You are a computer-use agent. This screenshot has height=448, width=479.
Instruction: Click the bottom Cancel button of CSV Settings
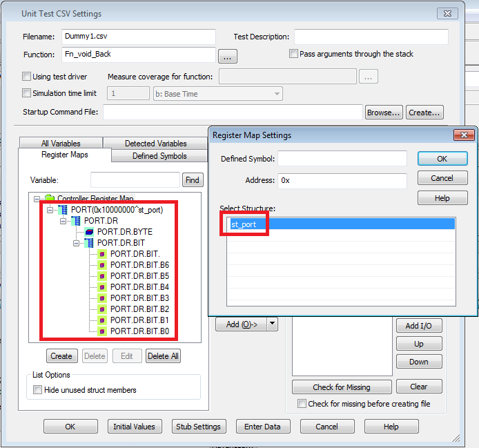click(327, 427)
